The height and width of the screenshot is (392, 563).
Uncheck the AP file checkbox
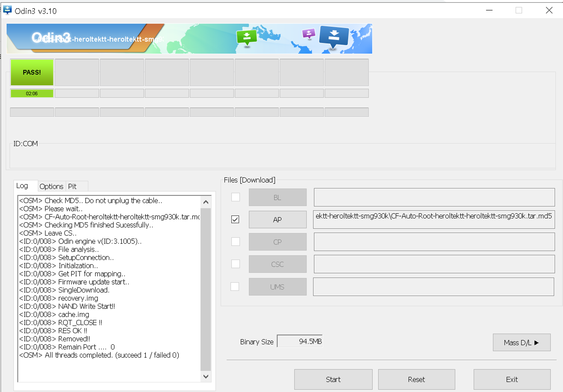[x=235, y=219]
